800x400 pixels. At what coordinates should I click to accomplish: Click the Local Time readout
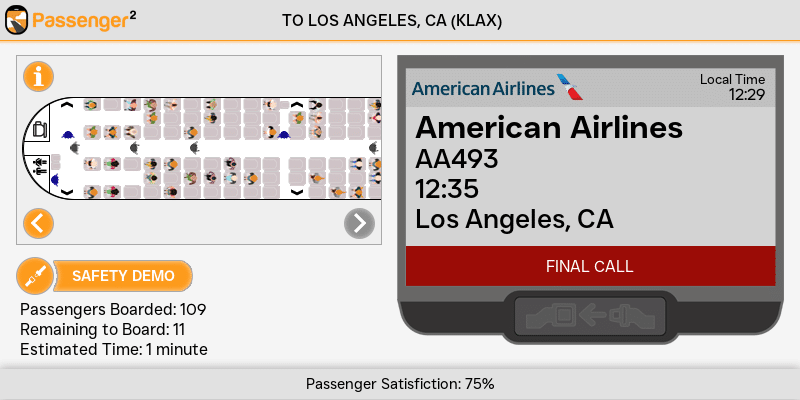tap(732, 88)
